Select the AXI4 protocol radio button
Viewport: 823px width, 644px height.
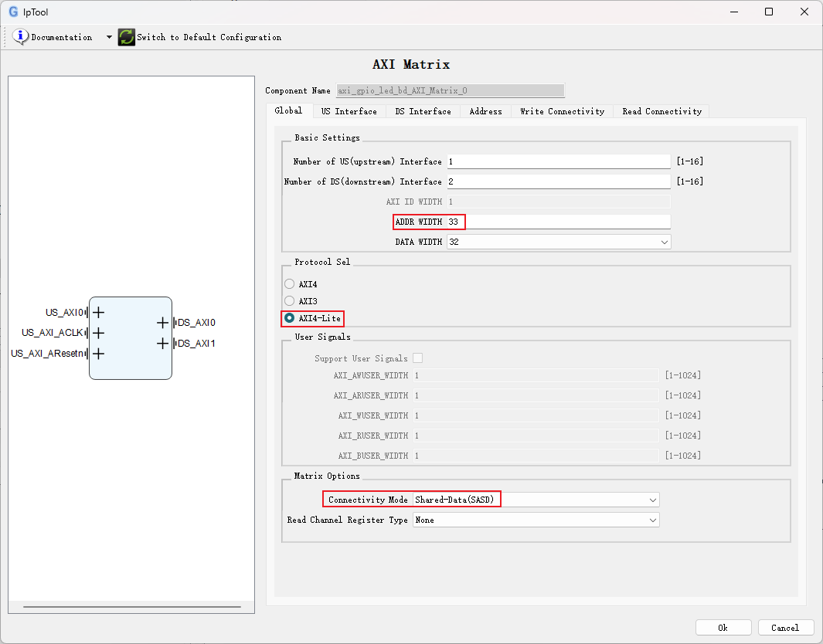point(289,284)
